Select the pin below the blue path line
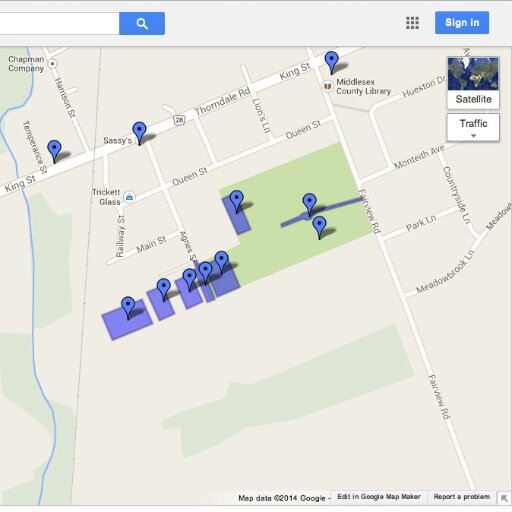 point(319,227)
